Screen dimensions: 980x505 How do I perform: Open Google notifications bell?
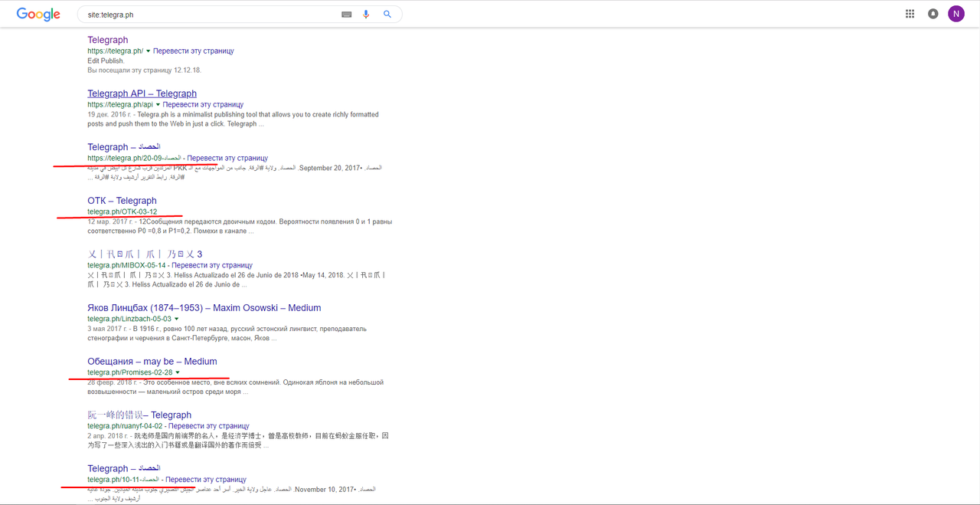933,14
